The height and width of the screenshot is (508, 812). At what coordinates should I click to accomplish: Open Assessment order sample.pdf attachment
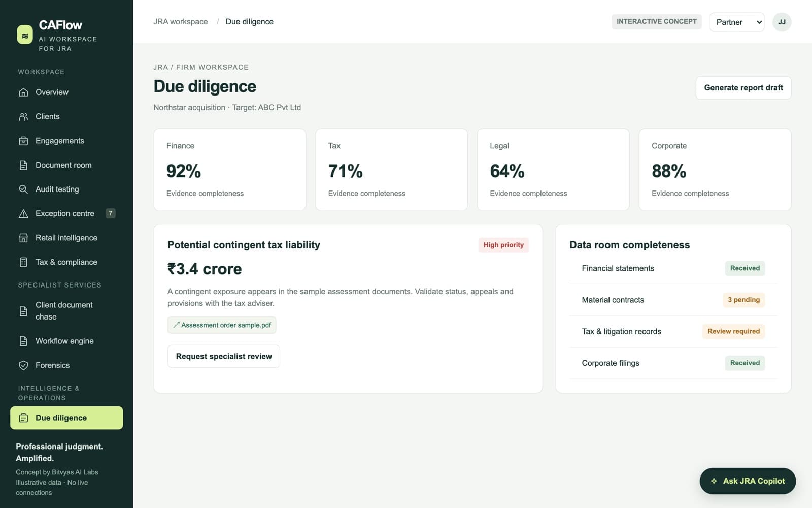[x=222, y=325]
